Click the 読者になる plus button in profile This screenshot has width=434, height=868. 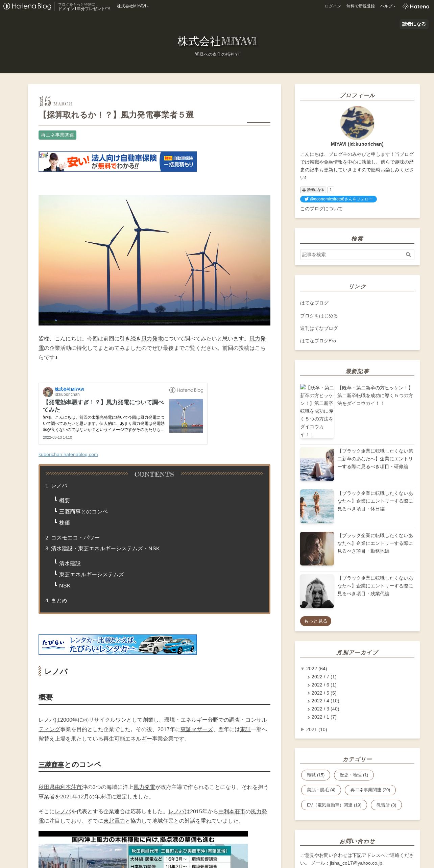tap(313, 190)
